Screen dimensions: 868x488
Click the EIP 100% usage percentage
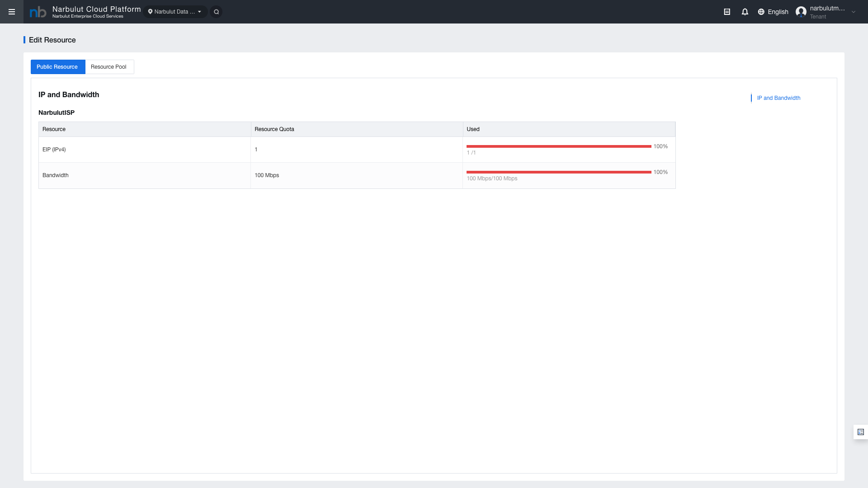[660, 146]
